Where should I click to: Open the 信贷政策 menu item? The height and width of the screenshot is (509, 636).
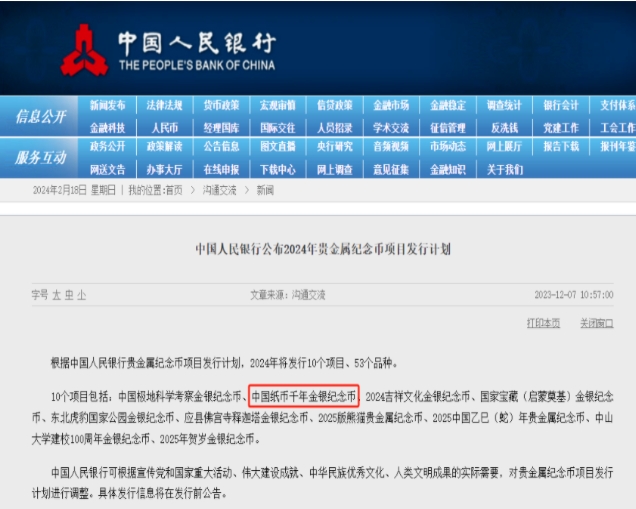[335, 105]
